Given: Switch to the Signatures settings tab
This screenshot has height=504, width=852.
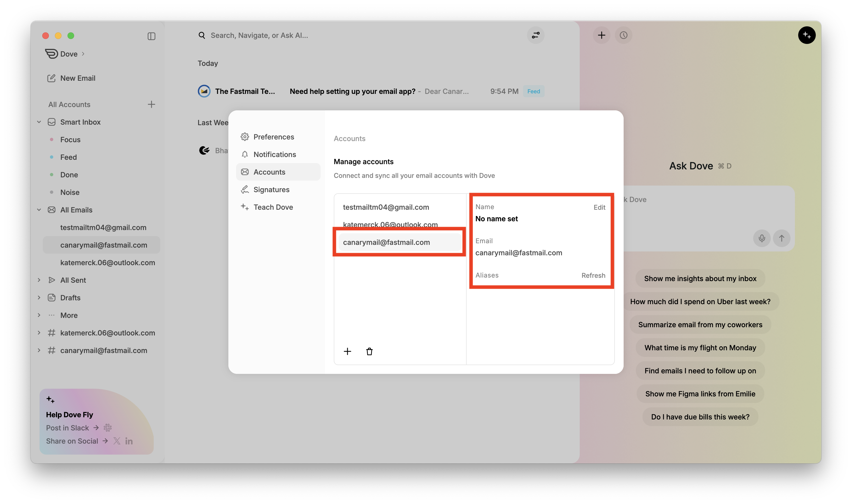Looking at the screenshot, I should coord(271,189).
